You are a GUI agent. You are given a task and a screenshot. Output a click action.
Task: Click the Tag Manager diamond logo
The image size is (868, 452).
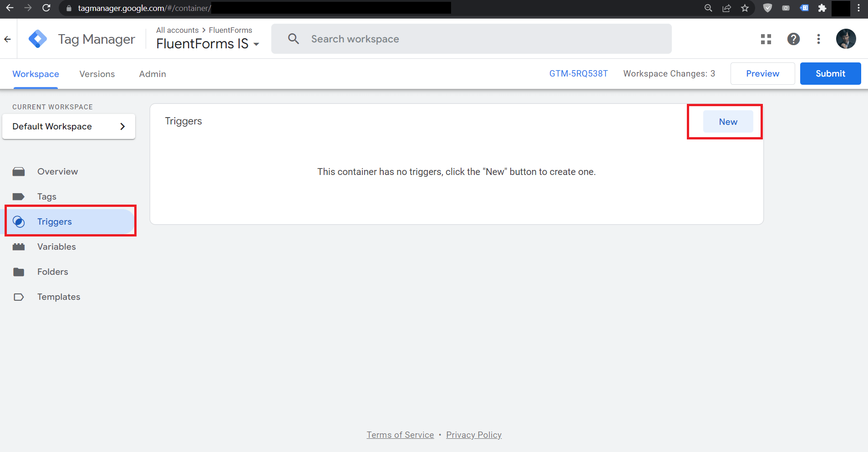37,39
